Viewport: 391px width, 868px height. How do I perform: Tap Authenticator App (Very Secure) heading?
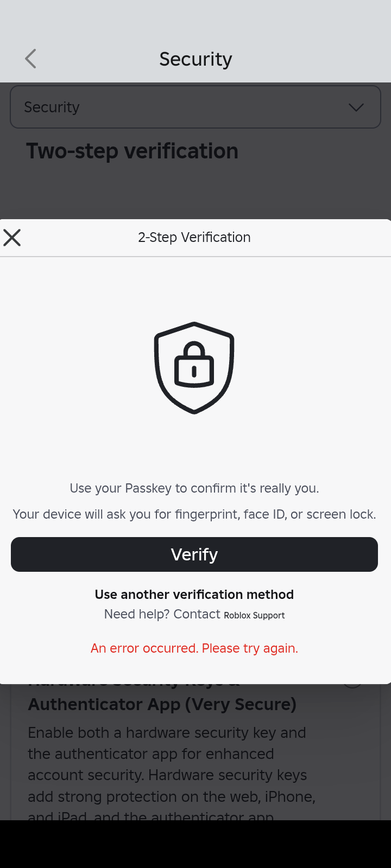(162, 704)
